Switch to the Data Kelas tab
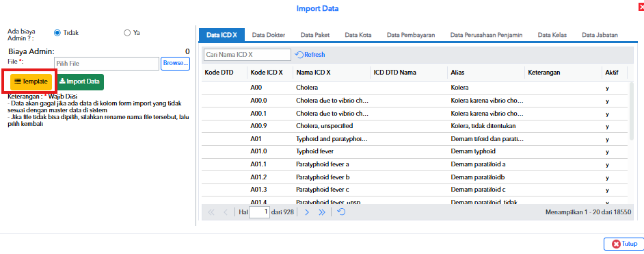This screenshot has height=254, width=644. [552, 35]
